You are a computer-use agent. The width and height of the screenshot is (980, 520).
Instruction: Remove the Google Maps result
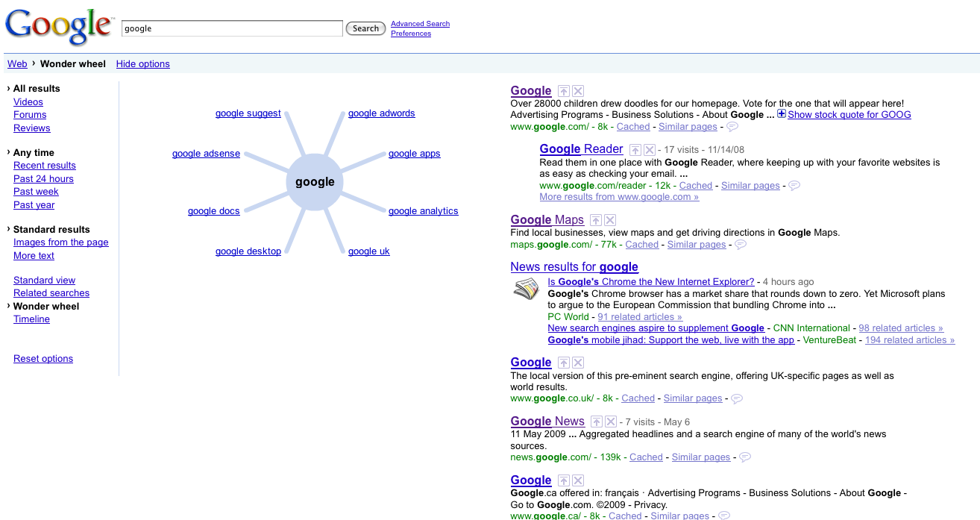point(610,220)
